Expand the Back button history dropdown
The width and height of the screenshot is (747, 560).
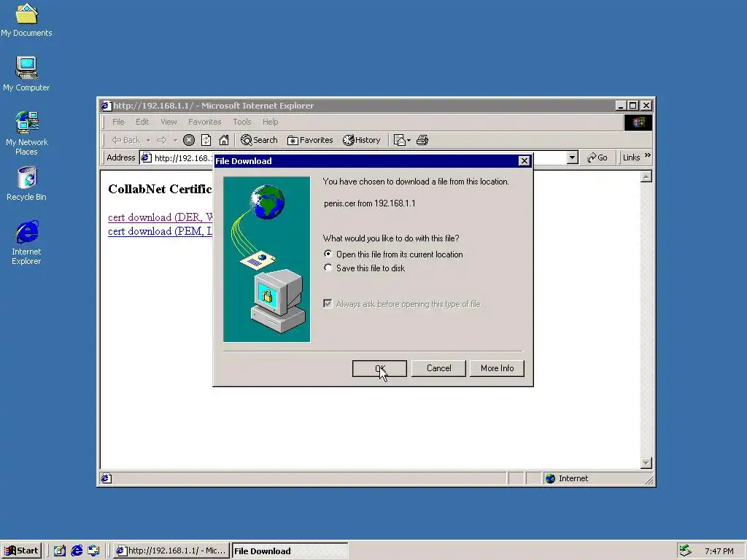point(148,140)
